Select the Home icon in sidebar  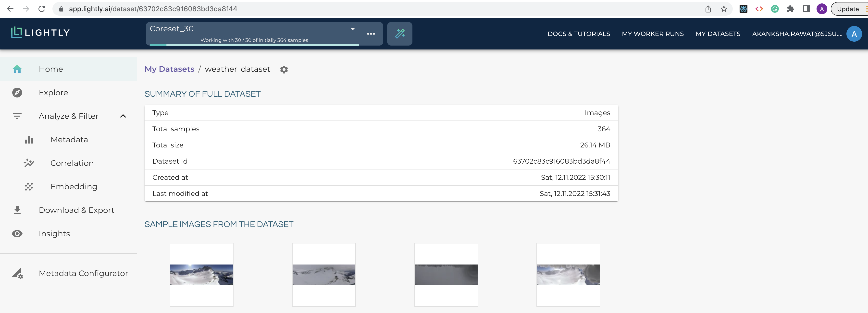pos(17,69)
